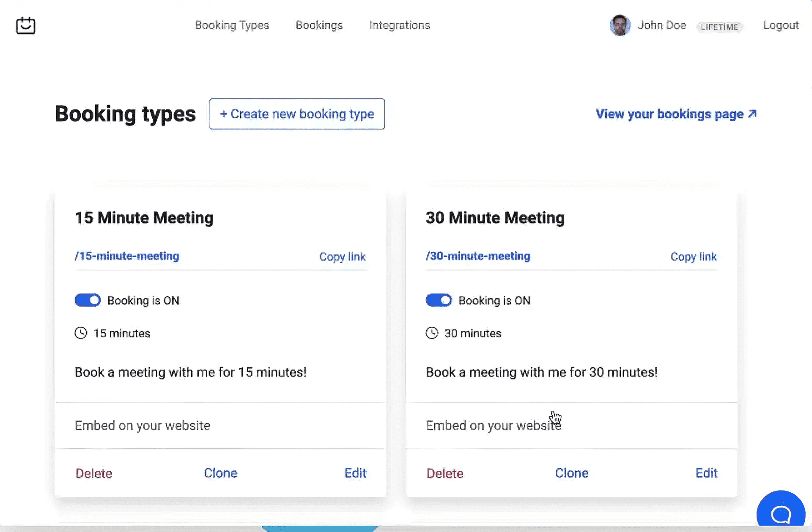Clone the 15 Minute Meeting booking type
This screenshot has height=532, width=812.
pos(220,473)
